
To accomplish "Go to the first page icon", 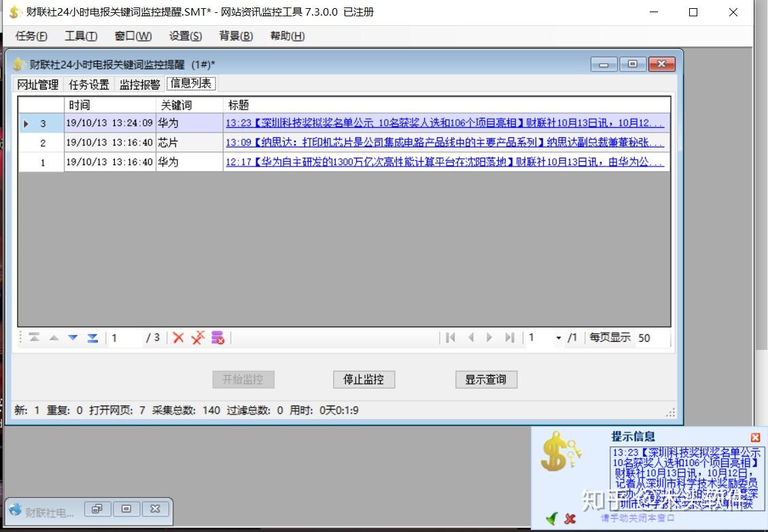I will tap(451, 338).
